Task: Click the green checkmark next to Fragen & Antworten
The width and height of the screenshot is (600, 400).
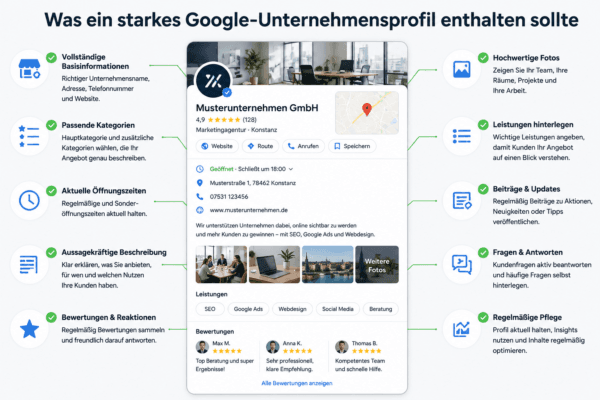Action: [483, 253]
